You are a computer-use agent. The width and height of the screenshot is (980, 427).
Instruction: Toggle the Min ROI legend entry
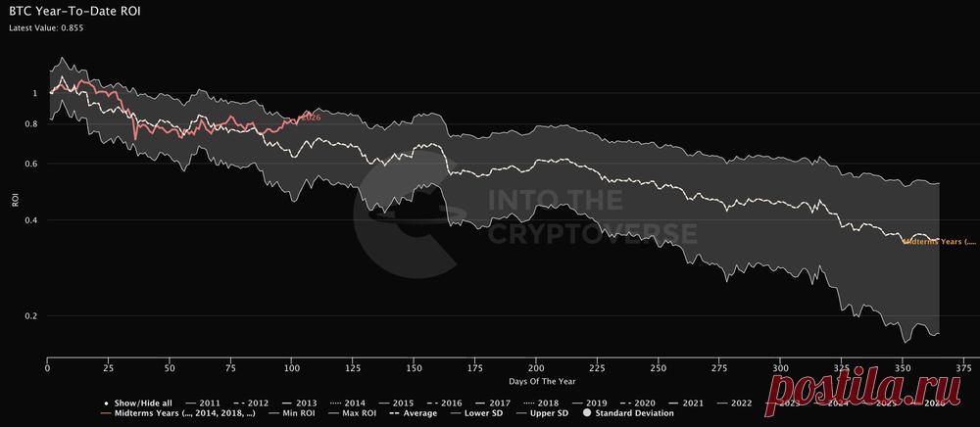290,412
